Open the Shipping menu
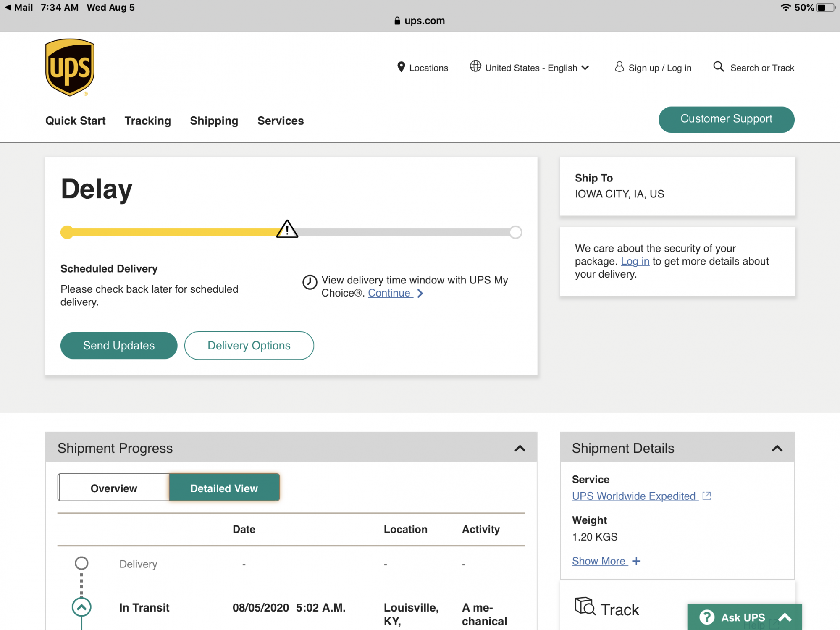840x630 pixels. [214, 121]
